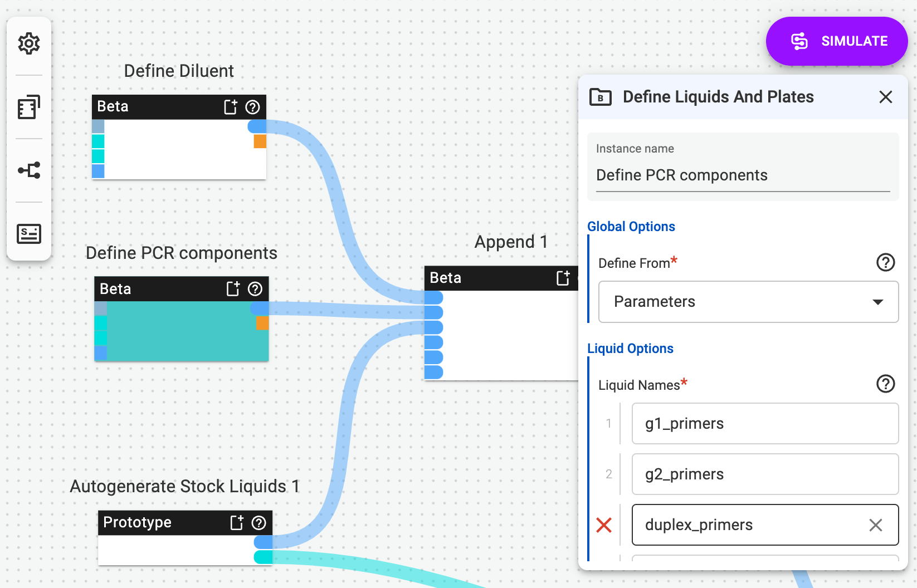917x588 pixels.
Task: Click help icon on Autogenerate Stock Liquids node
Action: (258, 522)
